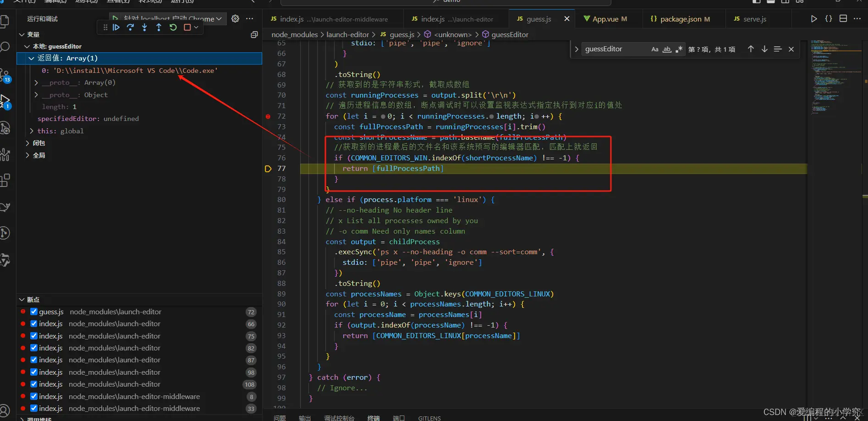Grab the debug toolbar drag handle
The image size is (868, 421).
coord(105,27)
